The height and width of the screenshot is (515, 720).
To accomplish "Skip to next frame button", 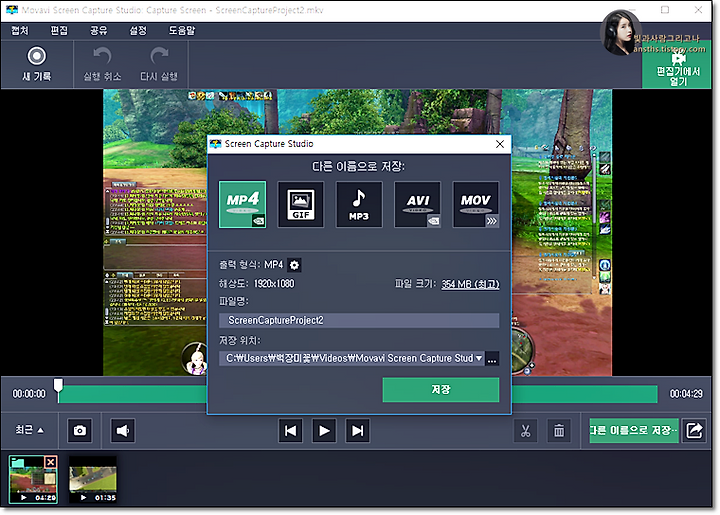I will pyautogui.click(x=357, y=431).
